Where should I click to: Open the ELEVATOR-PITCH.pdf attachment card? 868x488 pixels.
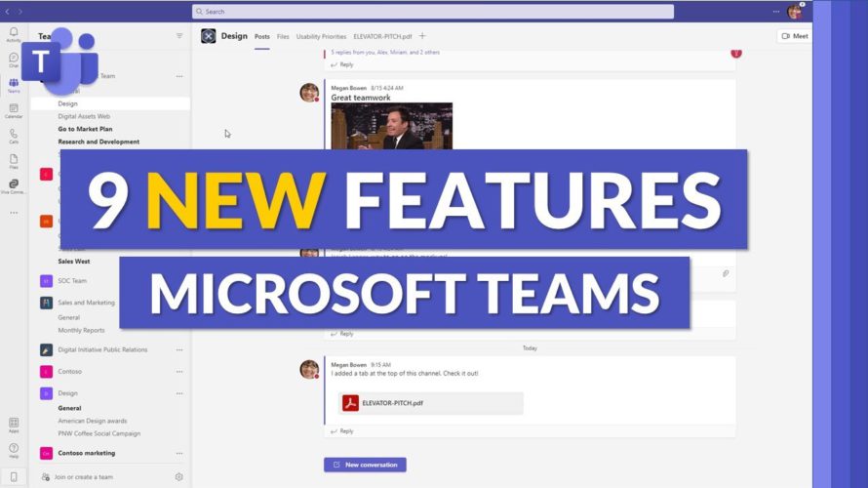430,403
